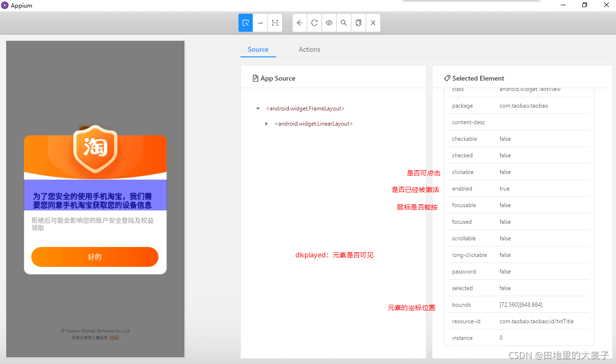Click the com.taobao.taobao package value
This screenshot has height=364, width=616.
tap(524, 106)
